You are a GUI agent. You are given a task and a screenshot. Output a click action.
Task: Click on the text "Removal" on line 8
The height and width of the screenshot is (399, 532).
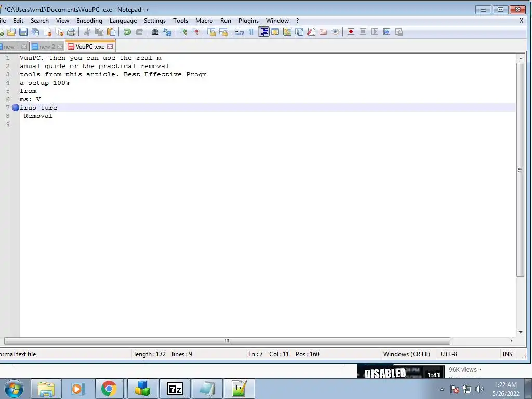click(x=38, y=116)
